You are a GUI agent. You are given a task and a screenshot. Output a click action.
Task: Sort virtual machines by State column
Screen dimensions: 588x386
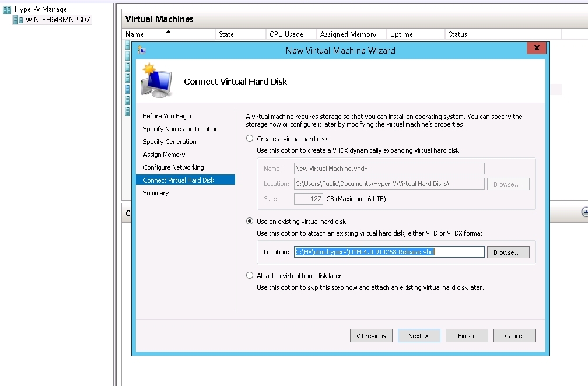[x=240, y=34]
